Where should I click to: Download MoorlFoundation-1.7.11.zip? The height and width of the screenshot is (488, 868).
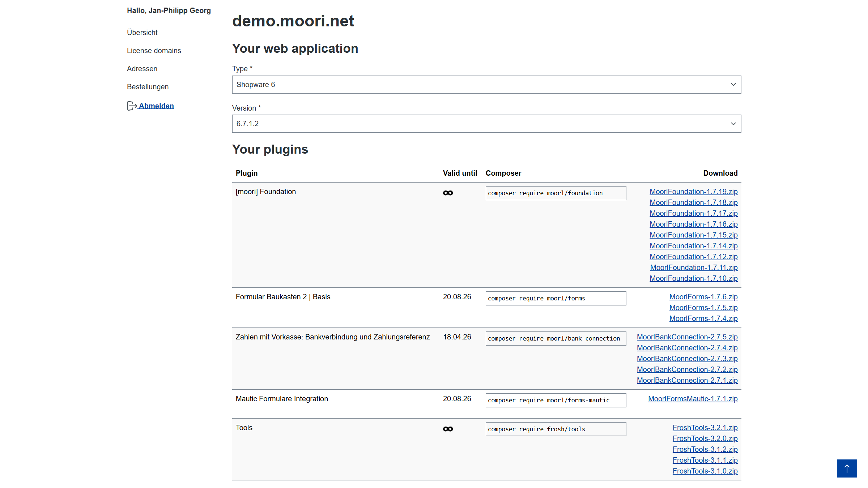click(694, 267)
